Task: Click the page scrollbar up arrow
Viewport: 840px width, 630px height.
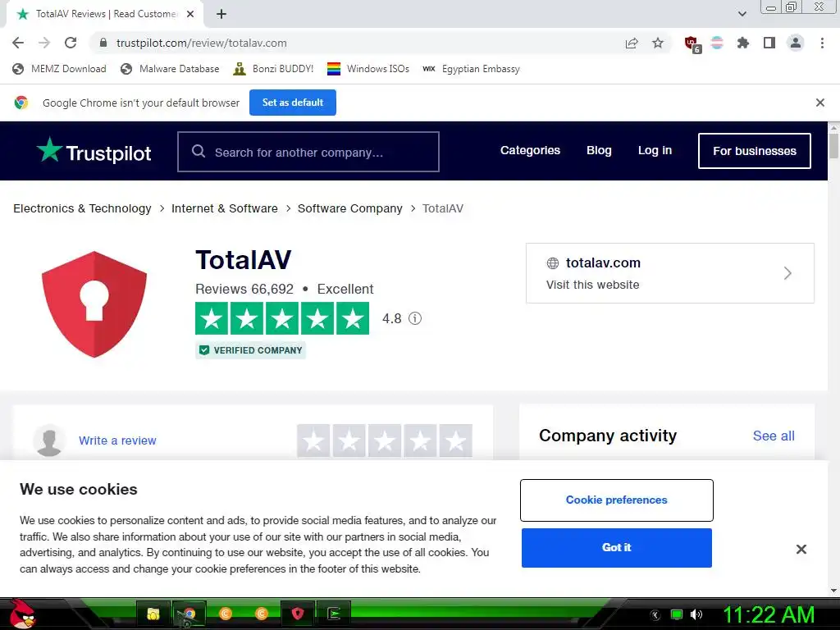Action: click(x=833, y=127)
